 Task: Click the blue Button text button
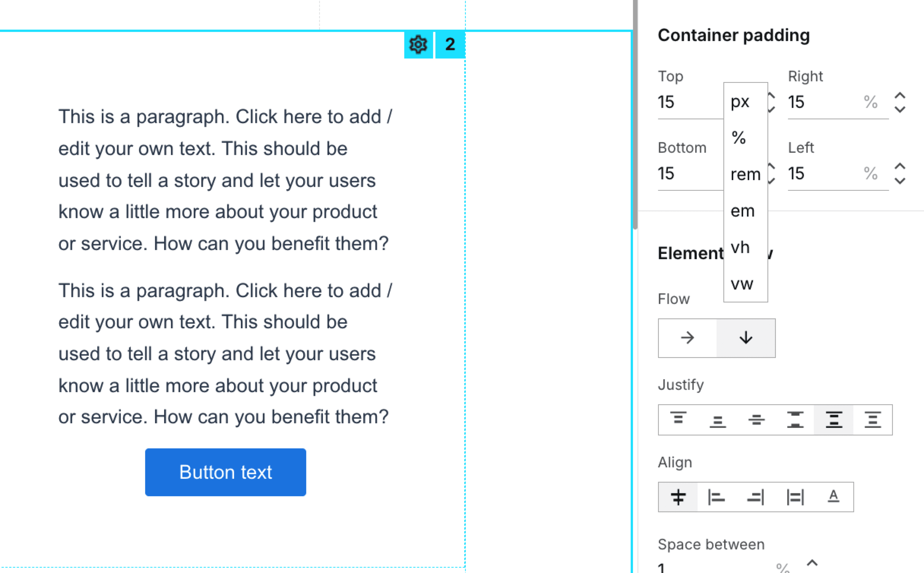coord(225,472)
